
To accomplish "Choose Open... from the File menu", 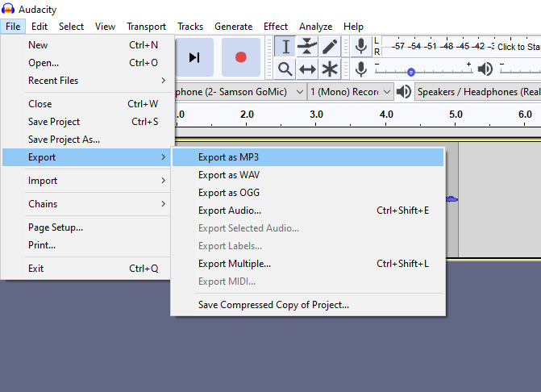I will (x=86, y=63).
